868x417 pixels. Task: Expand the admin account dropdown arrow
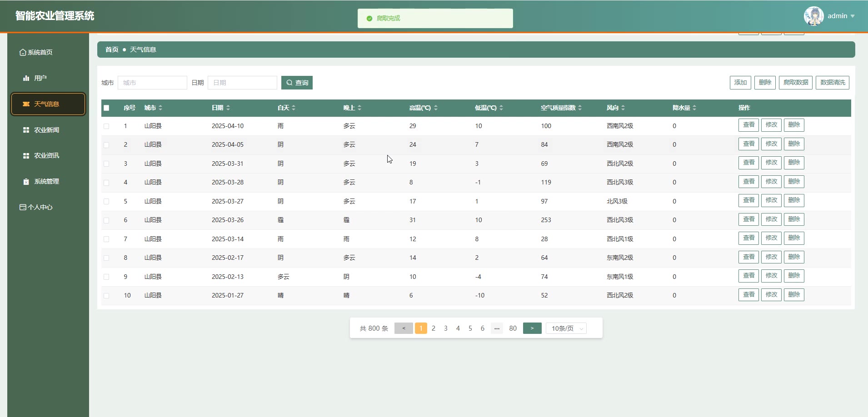[853, 16]
